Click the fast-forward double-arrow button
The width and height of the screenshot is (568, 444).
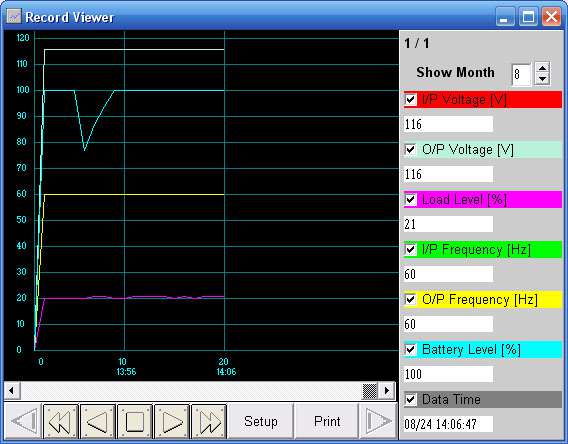(209, 421)
